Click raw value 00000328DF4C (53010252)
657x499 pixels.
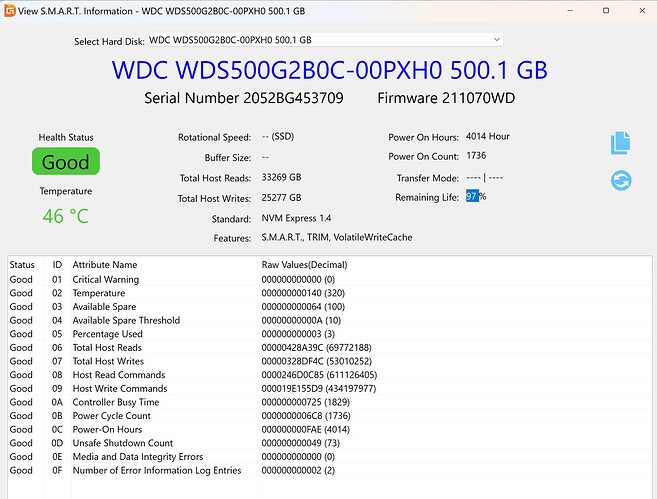pyautogui.click(x=316, y=361)
